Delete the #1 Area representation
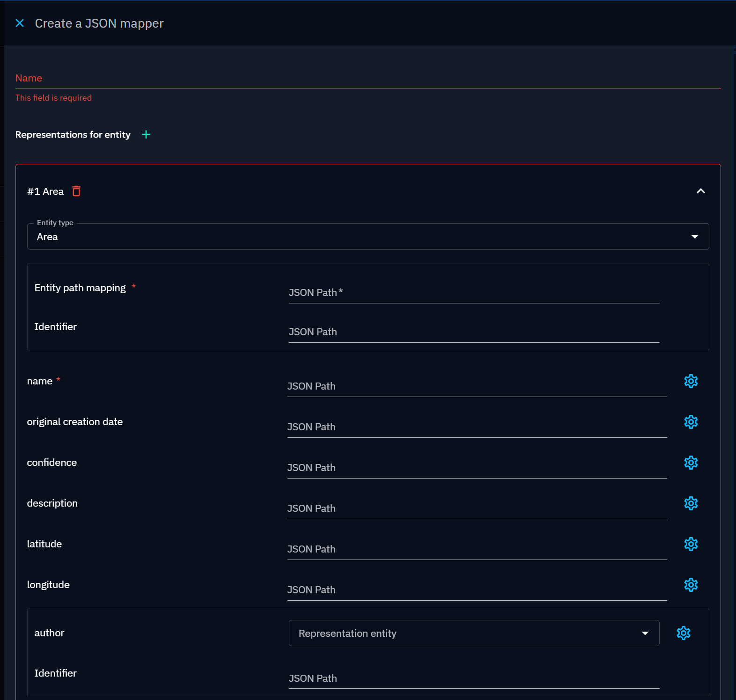736x700 pixels. [76, 191]
